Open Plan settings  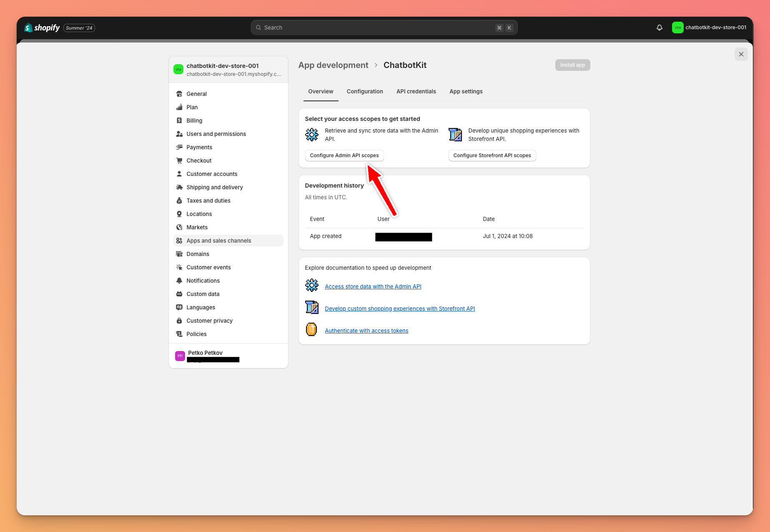coord(228,107)
